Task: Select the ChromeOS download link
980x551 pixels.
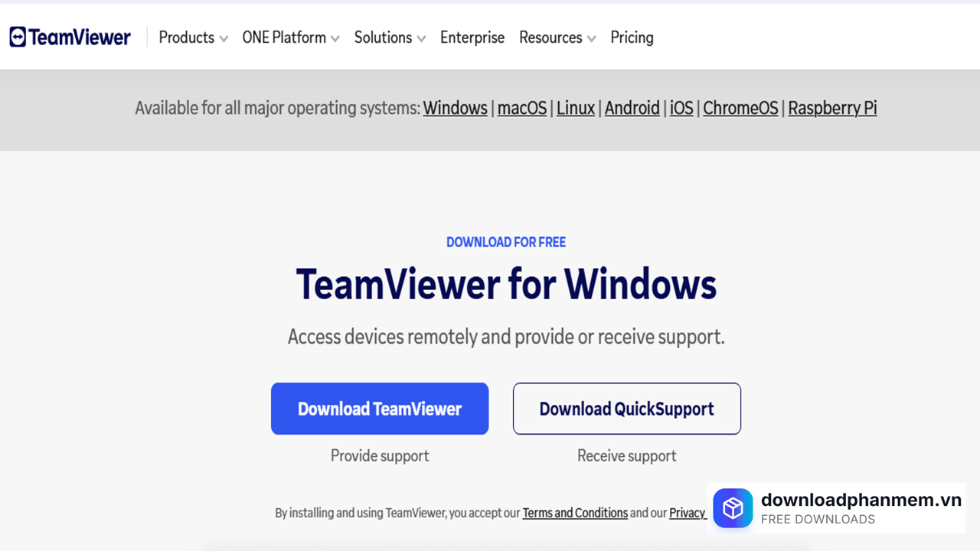Action: (740, 108)
